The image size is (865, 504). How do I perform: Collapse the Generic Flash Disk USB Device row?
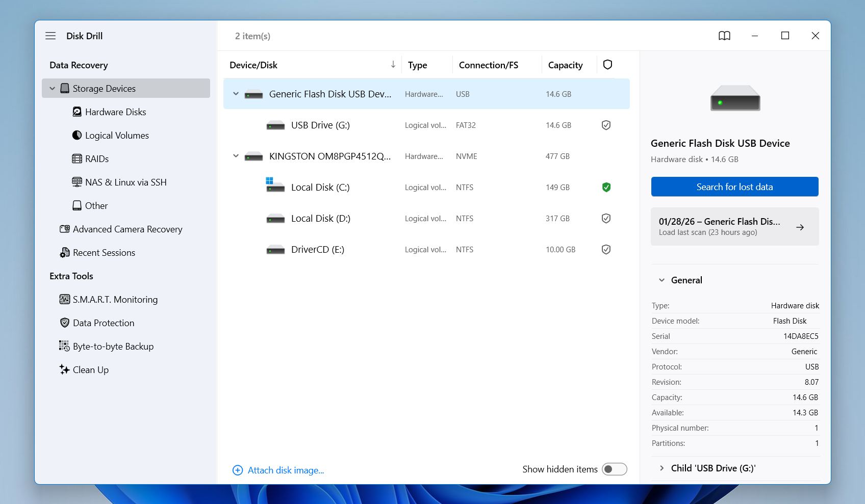tap(235, 94)
